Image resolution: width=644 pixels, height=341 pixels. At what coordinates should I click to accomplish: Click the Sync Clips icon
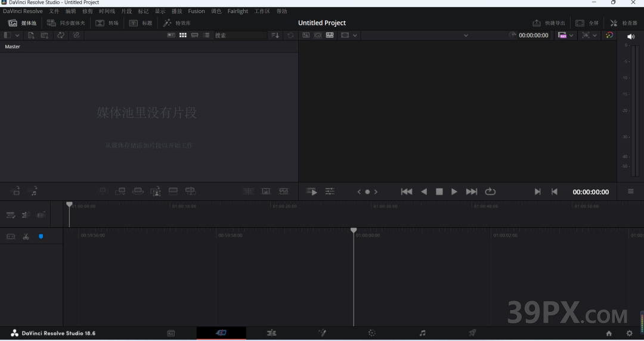click(61, 35)
